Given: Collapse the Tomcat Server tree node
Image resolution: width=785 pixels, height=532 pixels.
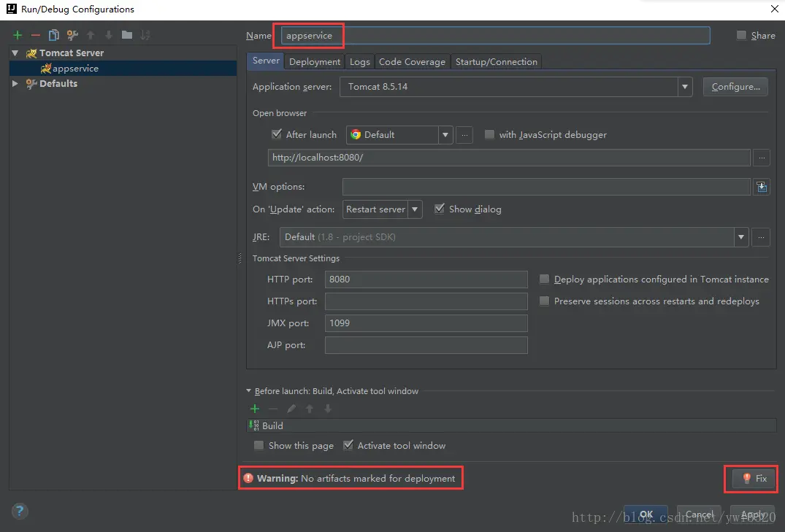Looking at the screenshot, I should 15,53.
